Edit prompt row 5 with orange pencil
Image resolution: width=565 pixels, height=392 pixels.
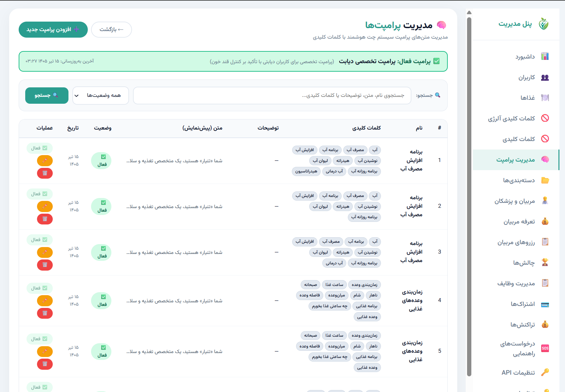(45, 351)
